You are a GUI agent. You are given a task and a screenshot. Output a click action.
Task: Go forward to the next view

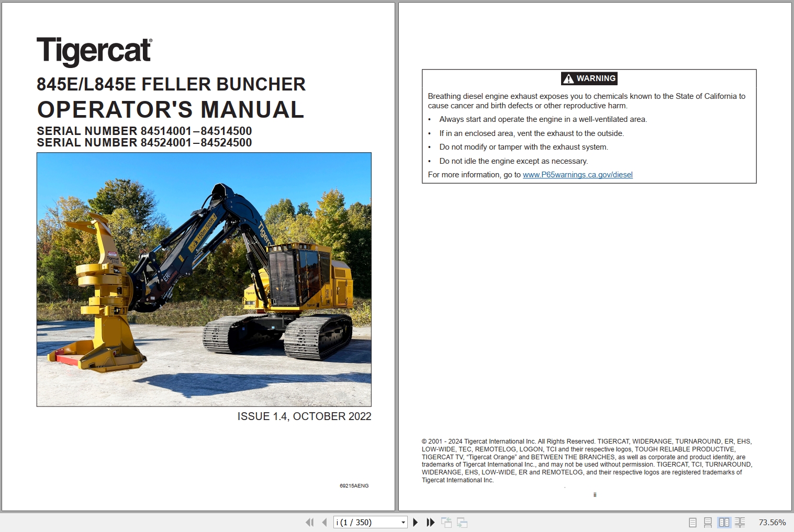click(463, 522)
